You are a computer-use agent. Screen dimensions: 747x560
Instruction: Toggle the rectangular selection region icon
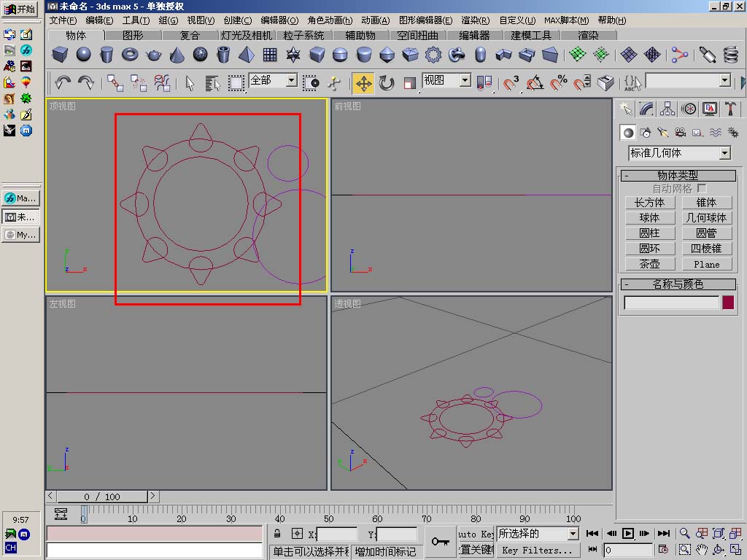point(236,83)
